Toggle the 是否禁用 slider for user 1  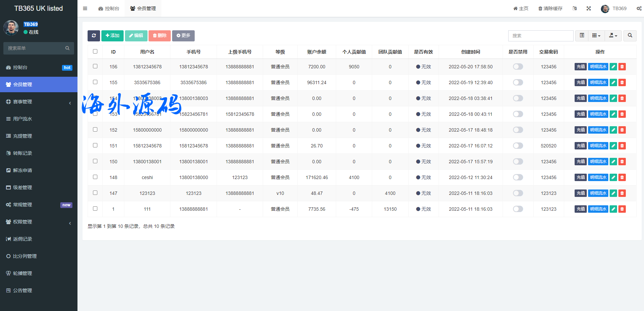coord(518,209)
